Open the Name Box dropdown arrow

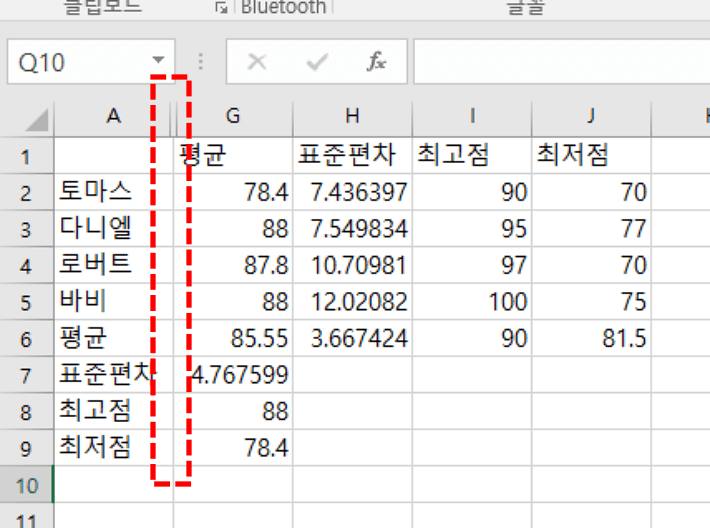[158, 59]
